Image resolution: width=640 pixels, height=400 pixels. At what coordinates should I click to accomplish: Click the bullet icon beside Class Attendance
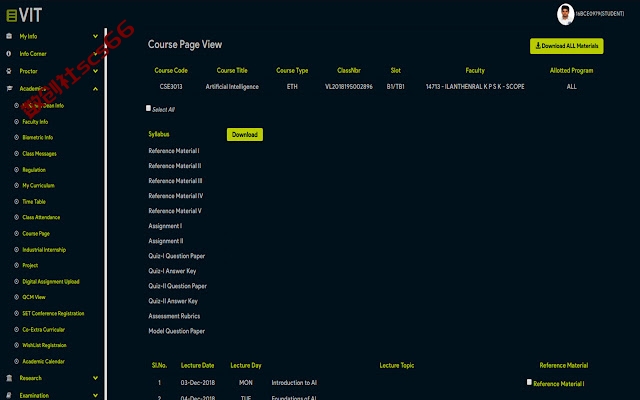(x=16, y=218)
